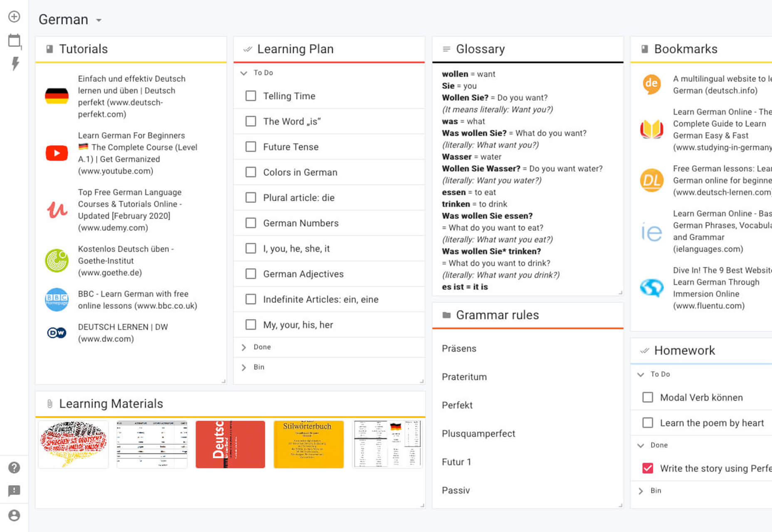The image size is (772, 532).
Task: Expand the Done section in Learning Plan
Action: click(x=244, y=347)
